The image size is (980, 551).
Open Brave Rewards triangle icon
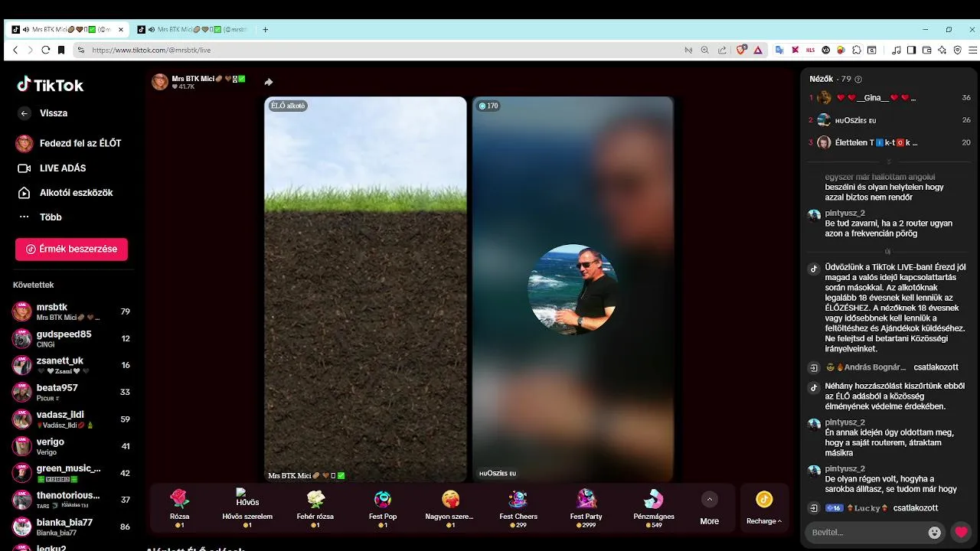pyautogui.click(x=757, y=50)
